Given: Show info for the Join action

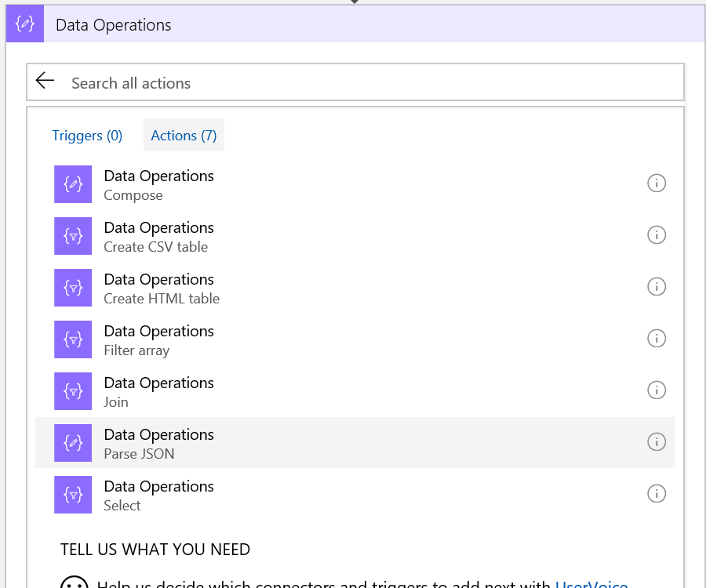Looking at the screenshot, I should click(x=657, y=390).
